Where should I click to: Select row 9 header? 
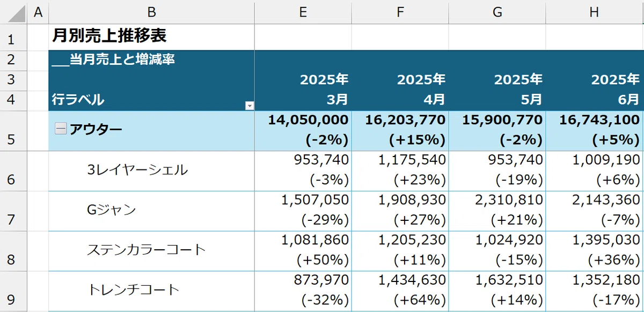point(13,291)
